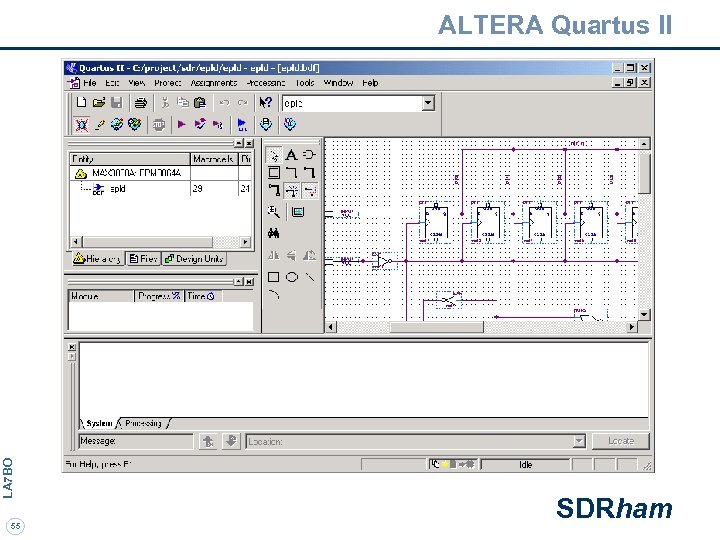720x540 pixels.
Task: Open the Compilation Report icon
Action: click(x=266, y=124)
